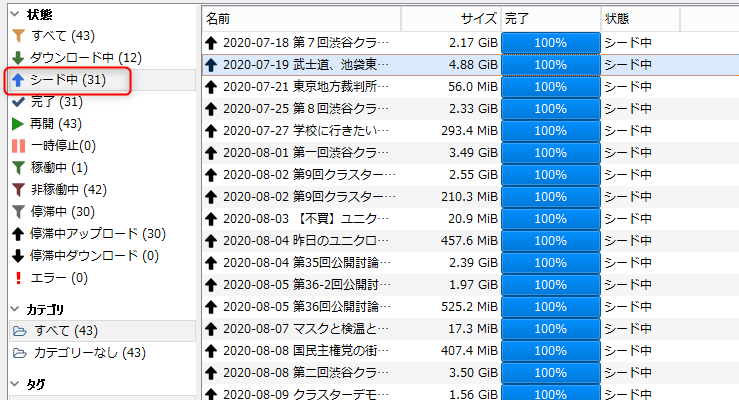Click the 100% progress bar of 2020-07-19 torrent
The width and height of the screenshot is (739, 400).
pos(551,64)
